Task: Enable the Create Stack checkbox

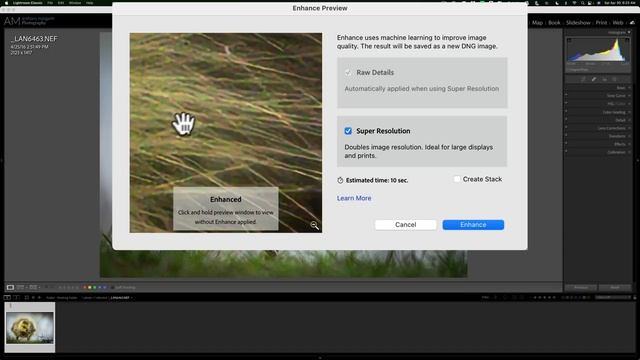Action: tap(457, 179)
